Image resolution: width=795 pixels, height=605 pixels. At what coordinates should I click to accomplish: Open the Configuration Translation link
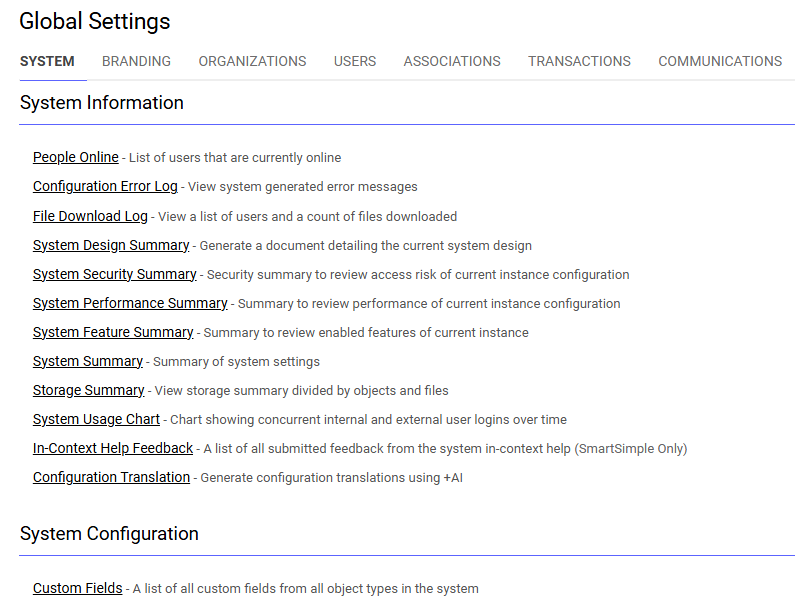point(111,477)
